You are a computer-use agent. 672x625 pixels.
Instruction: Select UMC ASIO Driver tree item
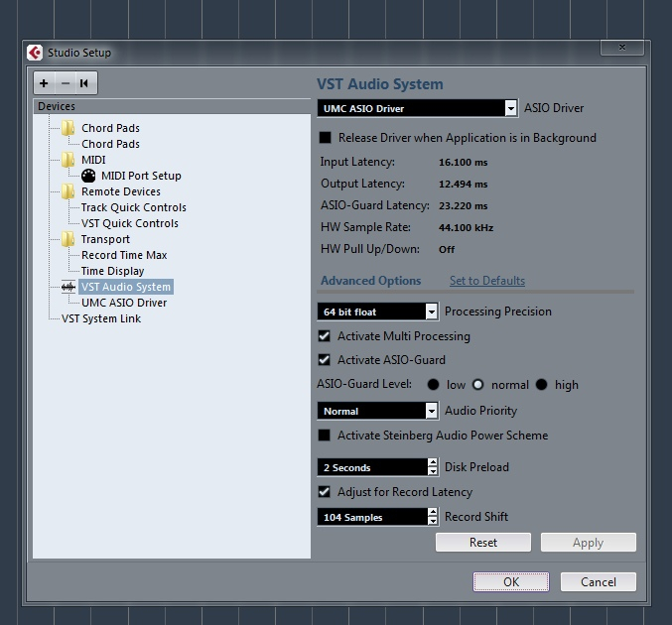point(124,303)
